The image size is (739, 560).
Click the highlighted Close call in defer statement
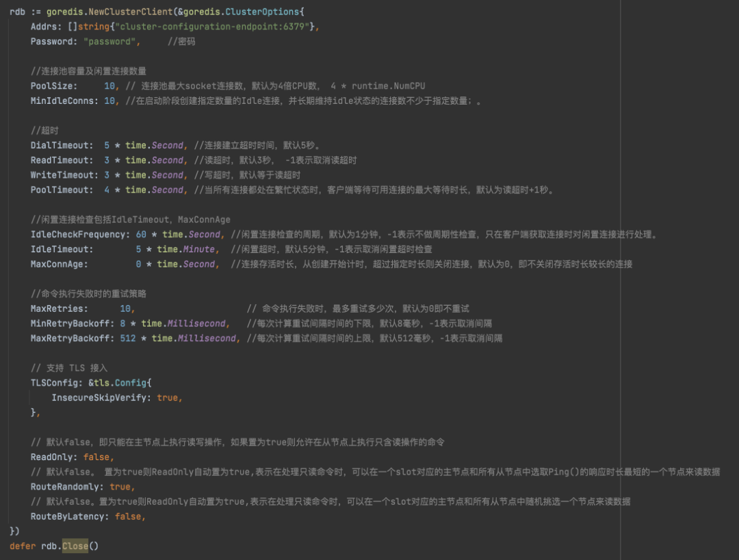tap(75, 545)
